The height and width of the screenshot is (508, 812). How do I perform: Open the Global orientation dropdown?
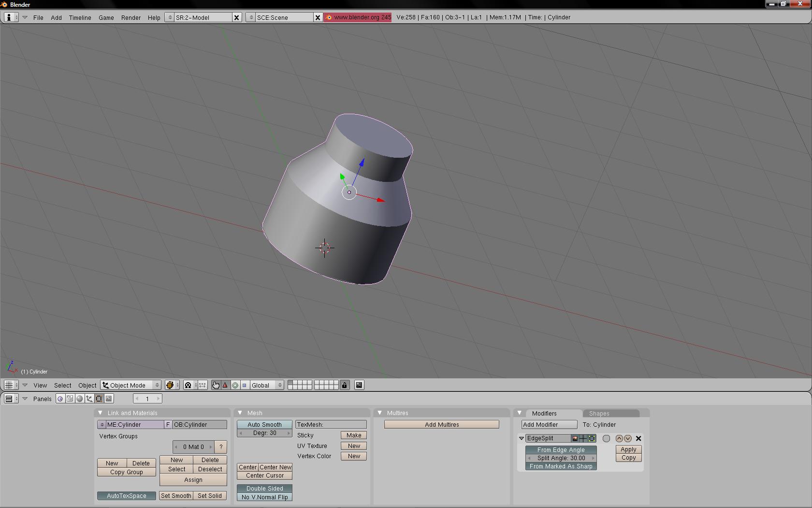coord(266,385)
